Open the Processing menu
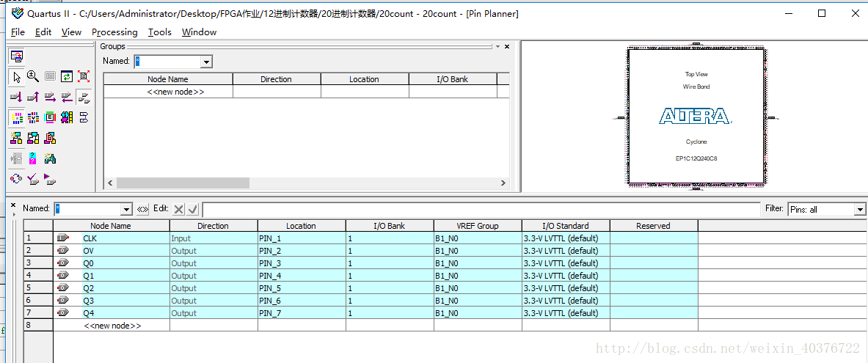This screenshot has height=363, width=868. [114, 32]
